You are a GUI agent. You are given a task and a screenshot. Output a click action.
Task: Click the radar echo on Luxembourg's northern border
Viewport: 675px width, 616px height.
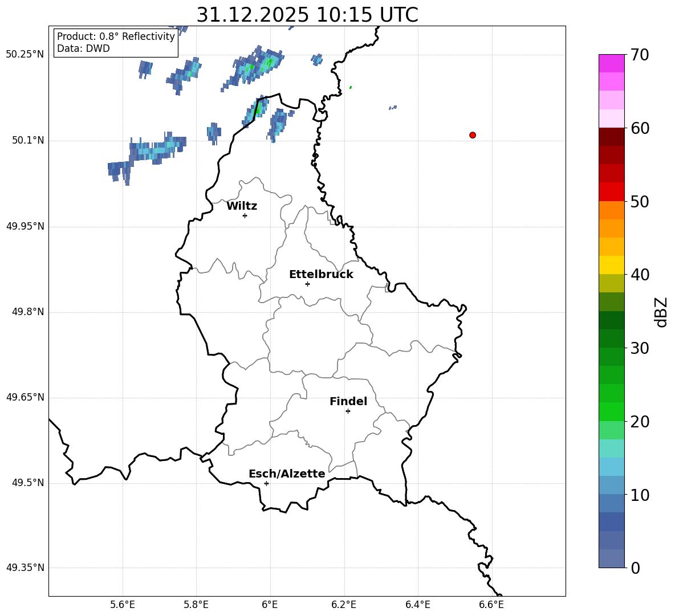pyautogui.click(x=255, y=111)
